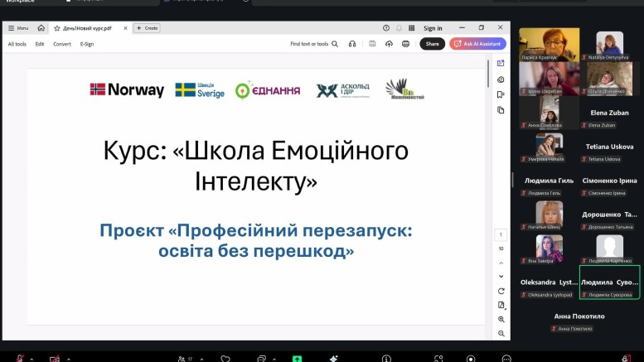Open the AI assistant sidebar panel icon

pyautogui.click(x=501, y=63)
